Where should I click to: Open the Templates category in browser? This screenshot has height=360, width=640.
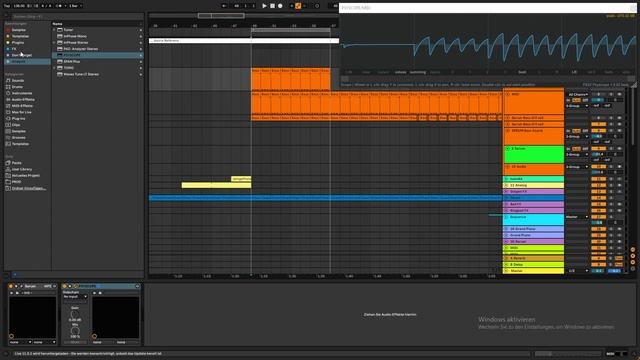coord(20,144)
